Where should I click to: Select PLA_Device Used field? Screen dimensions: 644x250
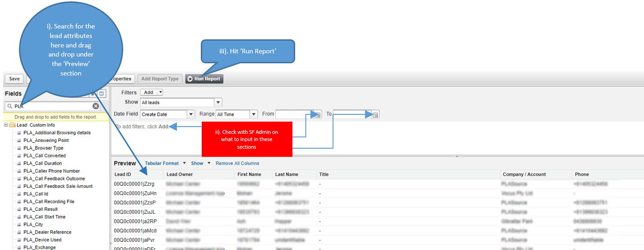[42, 240]
